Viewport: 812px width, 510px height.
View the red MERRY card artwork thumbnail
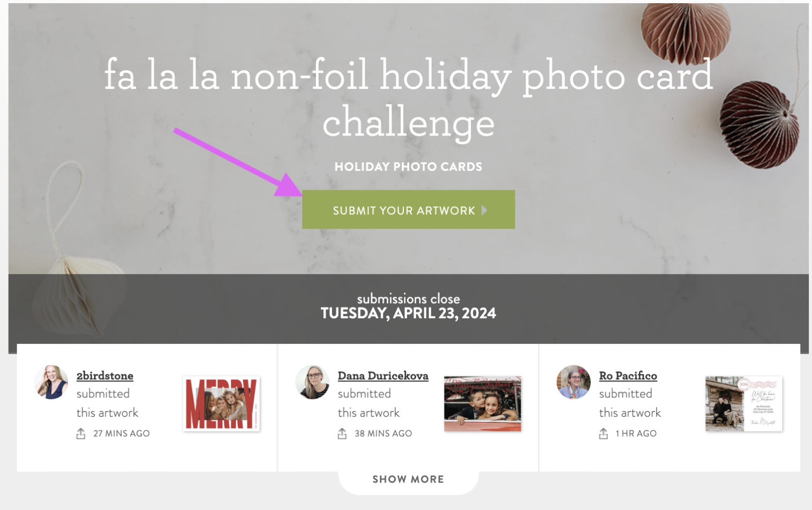tap(221, 403)
